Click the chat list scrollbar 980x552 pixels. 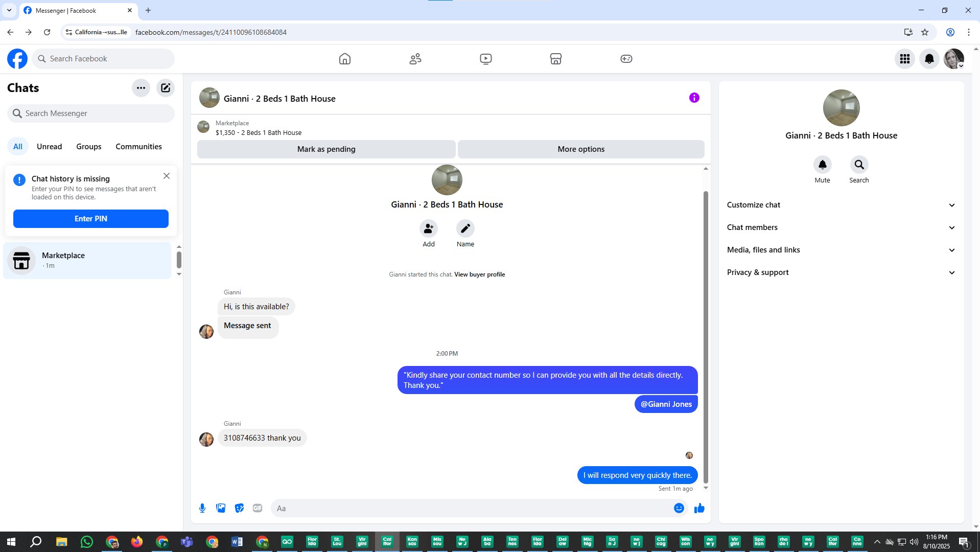179,260
